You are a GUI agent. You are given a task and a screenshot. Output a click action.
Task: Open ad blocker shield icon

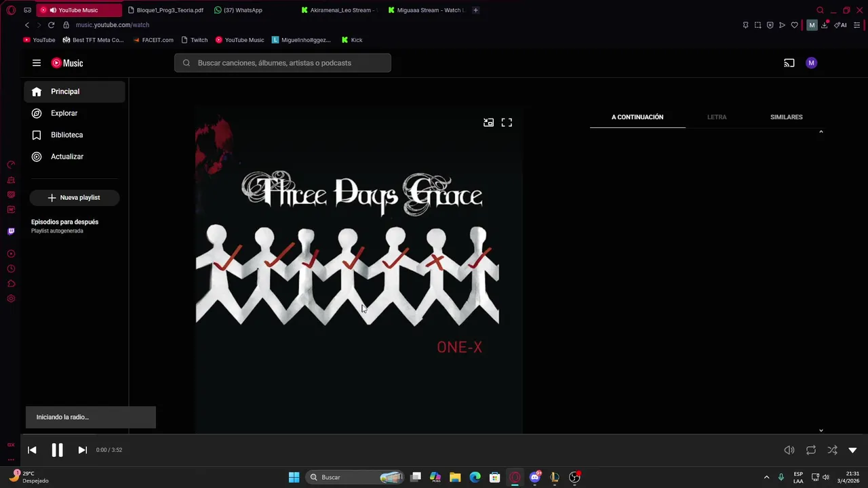click(x=770, y=25)
